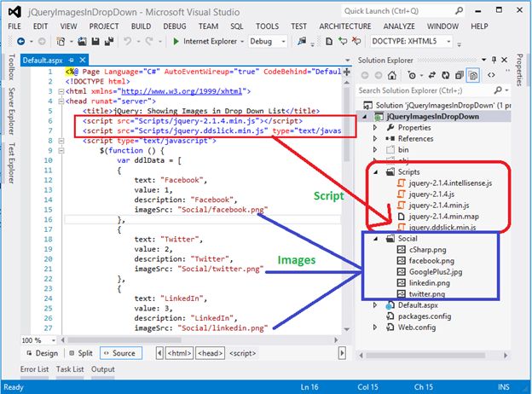532x394 pixels.
Task: Collapse the Scripts folder
Action: click(x=376, y=172)
